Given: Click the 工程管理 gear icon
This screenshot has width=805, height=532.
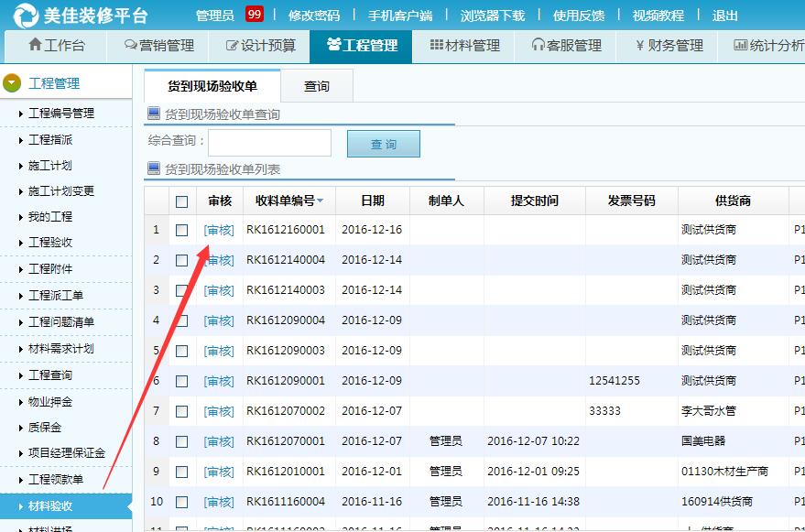Looking at the screenshot, I should point(333,46).
